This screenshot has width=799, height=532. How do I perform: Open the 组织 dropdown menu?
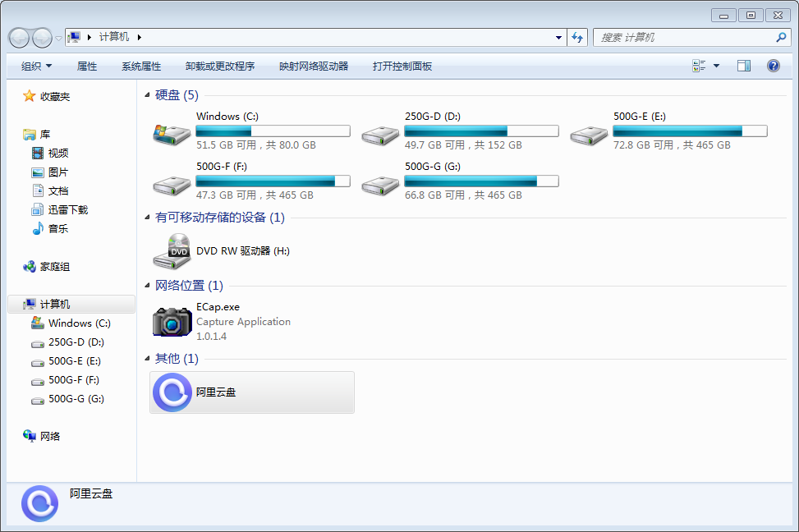tap(36, 66)
